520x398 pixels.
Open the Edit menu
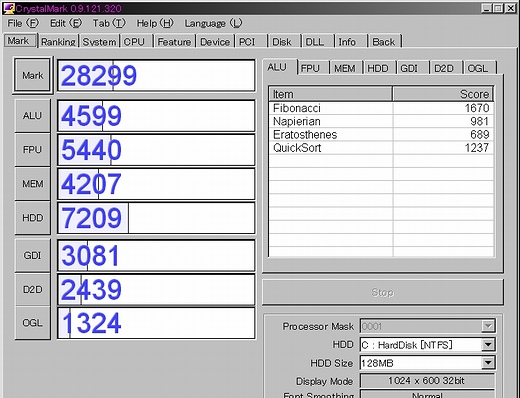coord(66,23)
